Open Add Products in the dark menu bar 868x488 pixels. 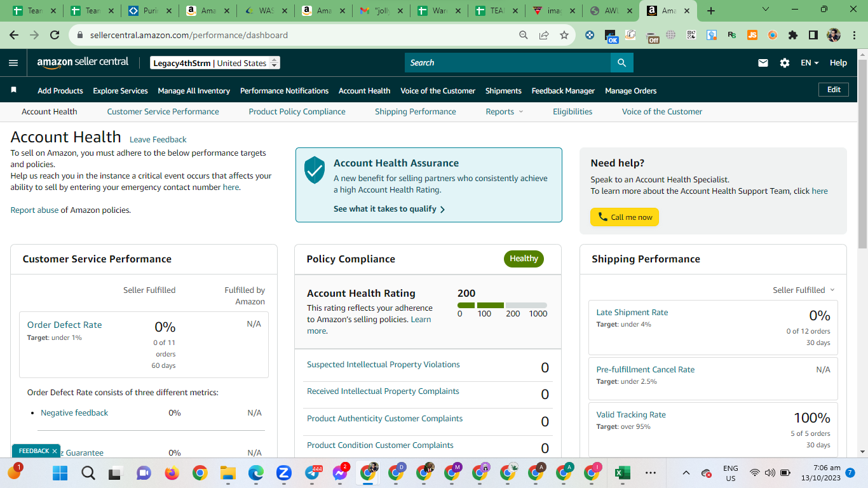pos(60,91)
